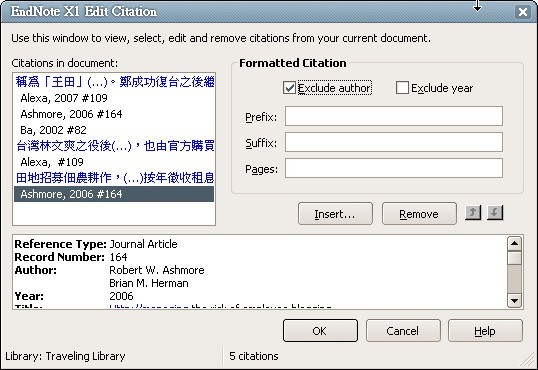
Task: Open Help for Edit Citation
Action: tap(485, 331)
